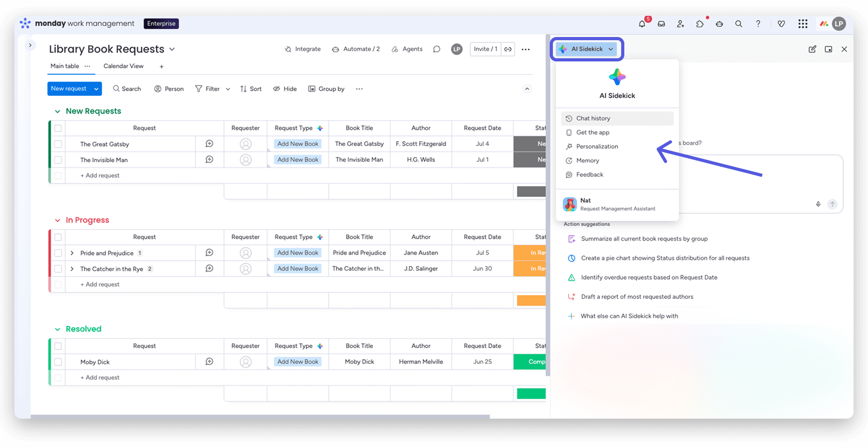868x448 pixels.
Task: Open the products switcher grid icon
Action: point(803,24)
